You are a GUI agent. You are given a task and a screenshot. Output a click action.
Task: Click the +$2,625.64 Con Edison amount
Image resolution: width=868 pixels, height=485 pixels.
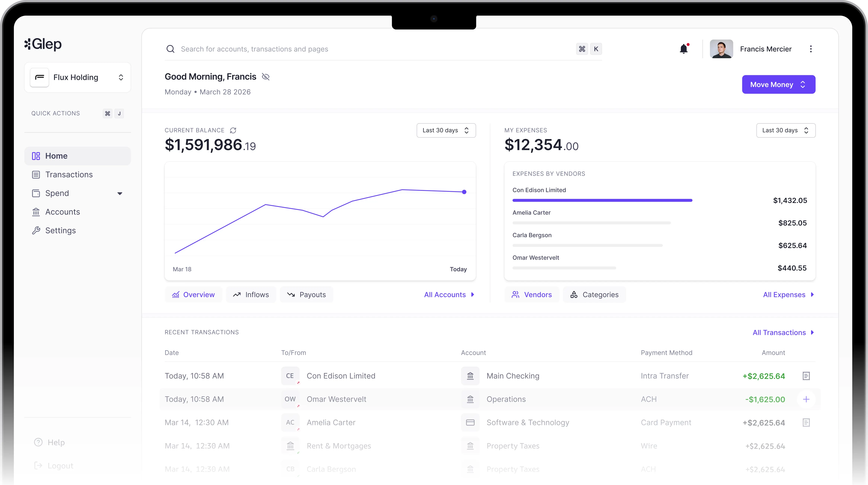(x=763, y=376)
